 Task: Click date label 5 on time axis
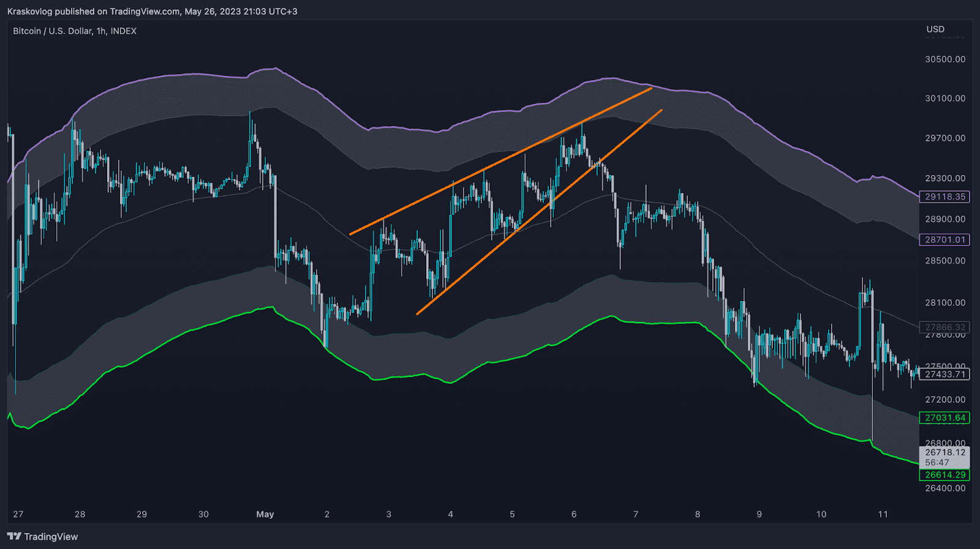click(x=512, y=514)
